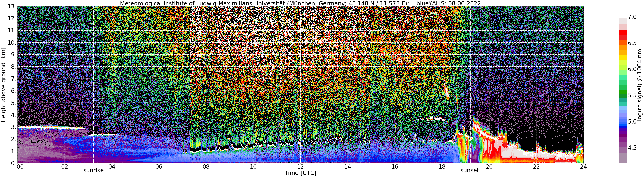Click the '18' time tick label
The width and height of the screenshot is (644, 177).
tap(442, 167)
